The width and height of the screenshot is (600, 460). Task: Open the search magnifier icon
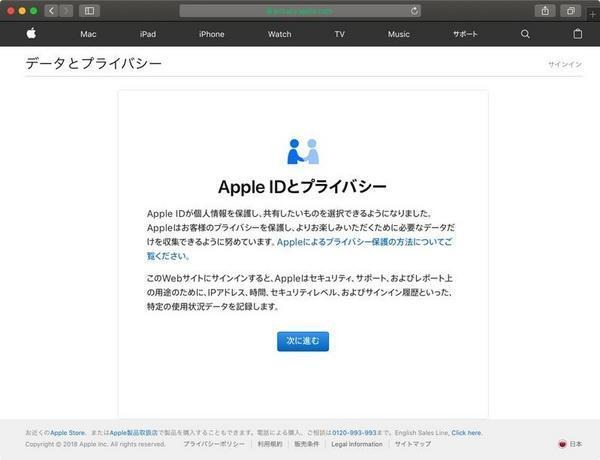[525, 34]
